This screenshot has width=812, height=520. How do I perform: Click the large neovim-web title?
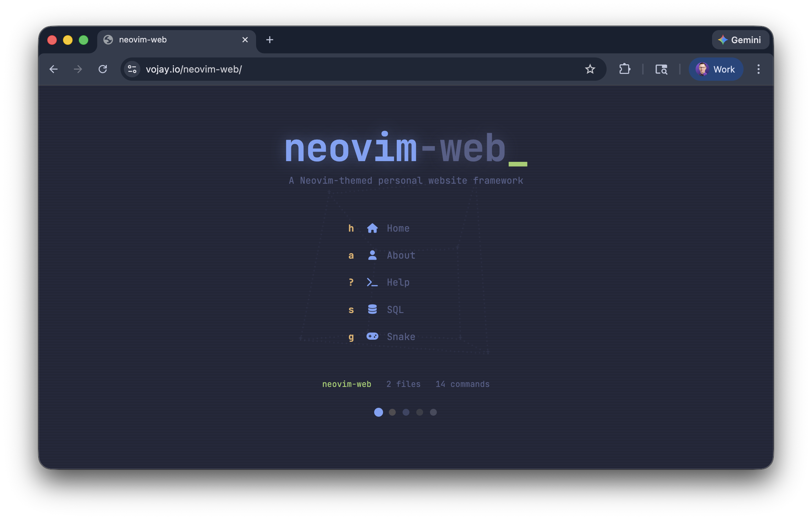[406, 149]
